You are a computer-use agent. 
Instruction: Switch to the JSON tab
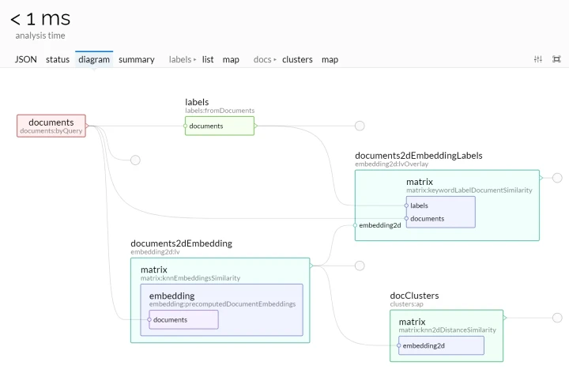[26, 59]
